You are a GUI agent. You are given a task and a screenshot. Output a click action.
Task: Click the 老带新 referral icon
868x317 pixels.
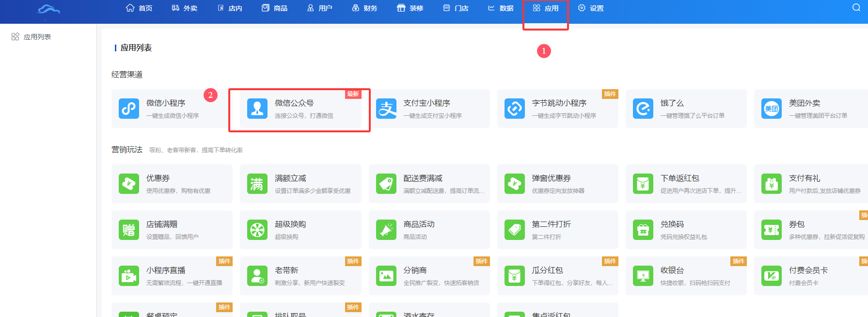257,276
